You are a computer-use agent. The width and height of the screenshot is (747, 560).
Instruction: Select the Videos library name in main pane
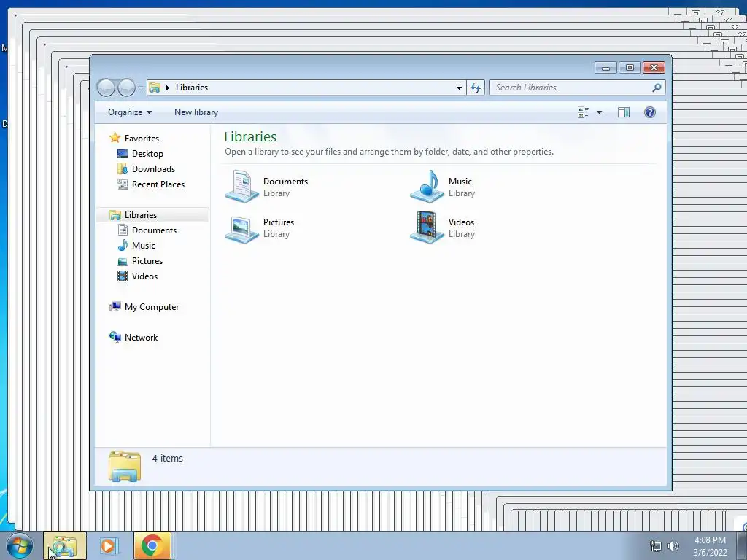(x=461, y=222)
